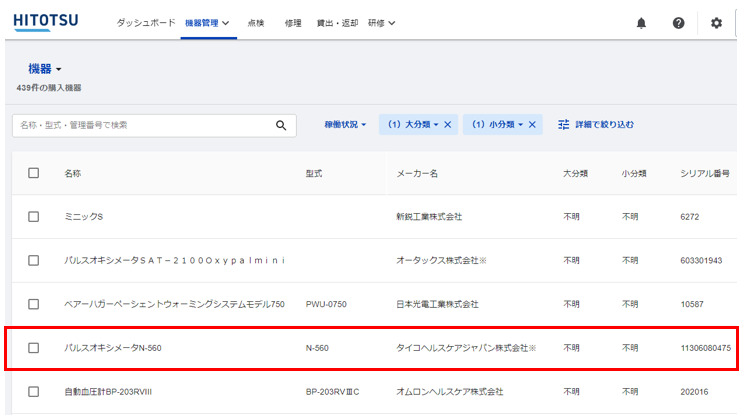Click the 型式 column header
Viewport: 741px width, 416px height.
coord(314,173)
